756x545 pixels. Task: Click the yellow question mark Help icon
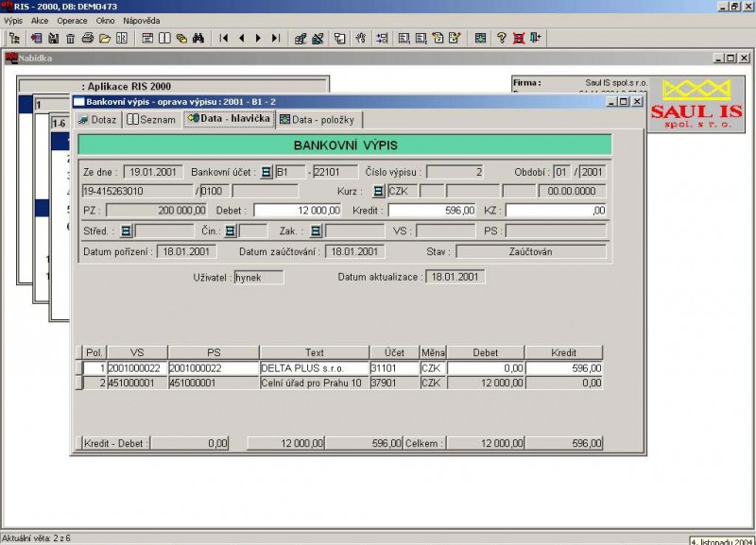[x=502, y=39]
